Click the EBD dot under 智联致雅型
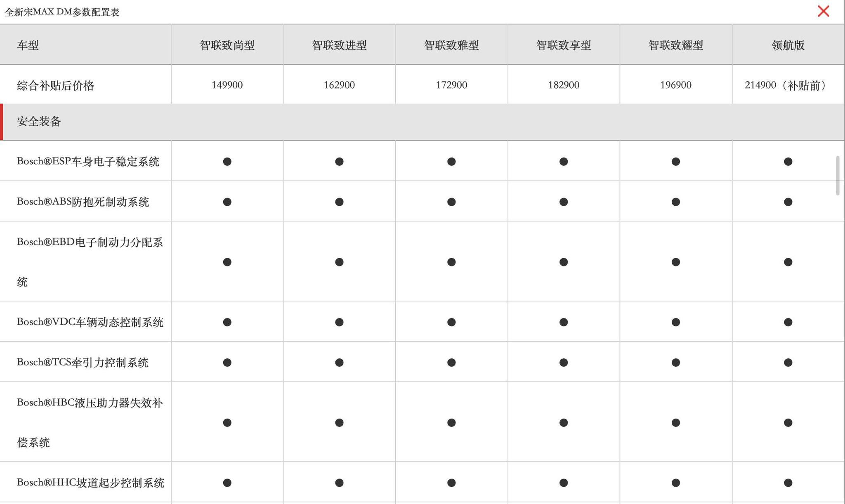The height and width of the screenshot is (504, 845). pos(451,262)
